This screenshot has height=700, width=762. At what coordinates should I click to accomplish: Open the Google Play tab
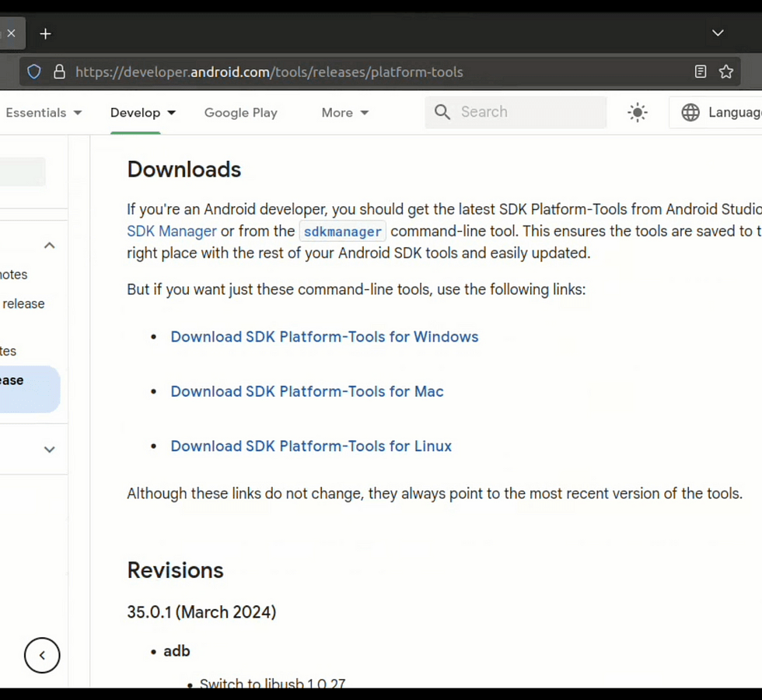(x=240, y=113)
